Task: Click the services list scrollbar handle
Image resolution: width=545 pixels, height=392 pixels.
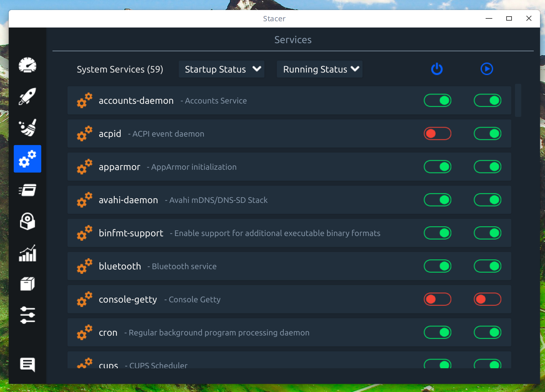Action: coord(518,100)
